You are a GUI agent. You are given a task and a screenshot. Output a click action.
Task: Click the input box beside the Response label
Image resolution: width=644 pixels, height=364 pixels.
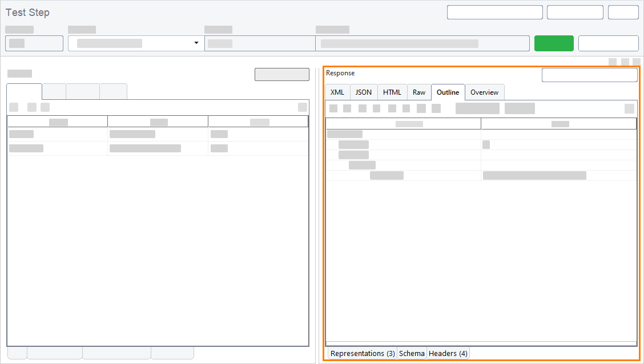pyautogui.click(x=589, y=75)
